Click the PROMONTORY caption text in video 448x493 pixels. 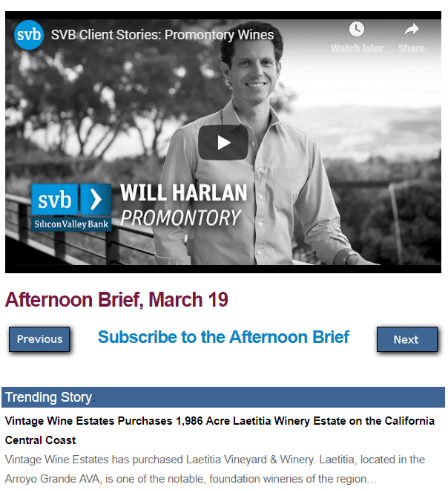[x=181, y=218]
